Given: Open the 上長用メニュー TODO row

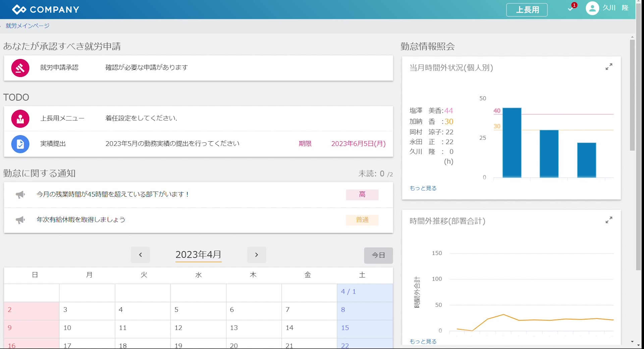Looking at the screenshot, I should [198, 119].
